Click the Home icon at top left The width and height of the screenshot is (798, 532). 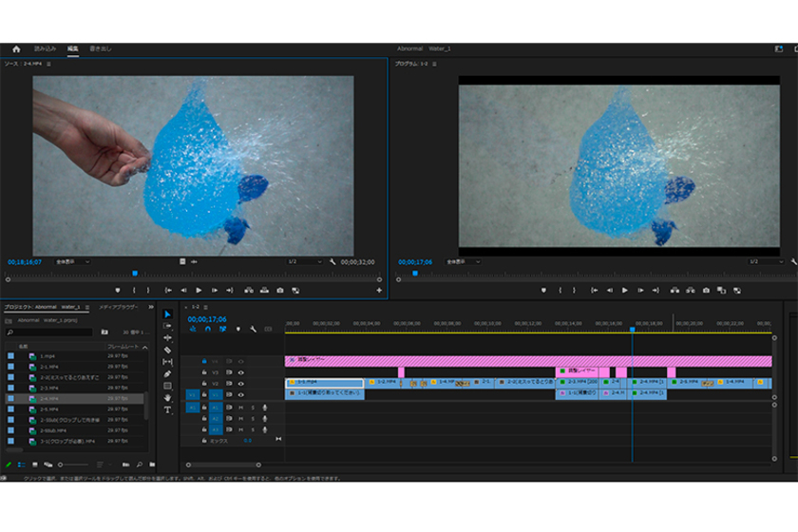16,48
